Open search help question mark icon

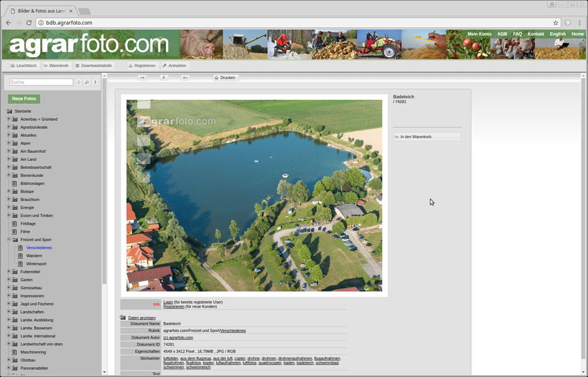coord(95,82)
